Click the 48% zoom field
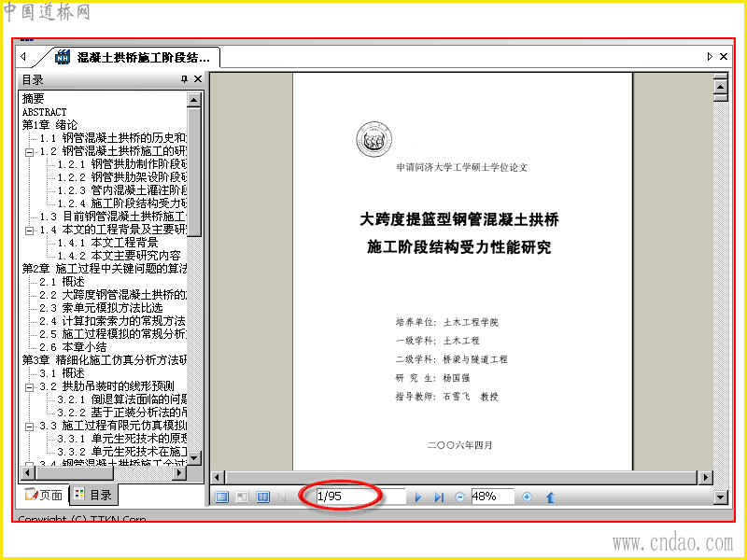 492,497
